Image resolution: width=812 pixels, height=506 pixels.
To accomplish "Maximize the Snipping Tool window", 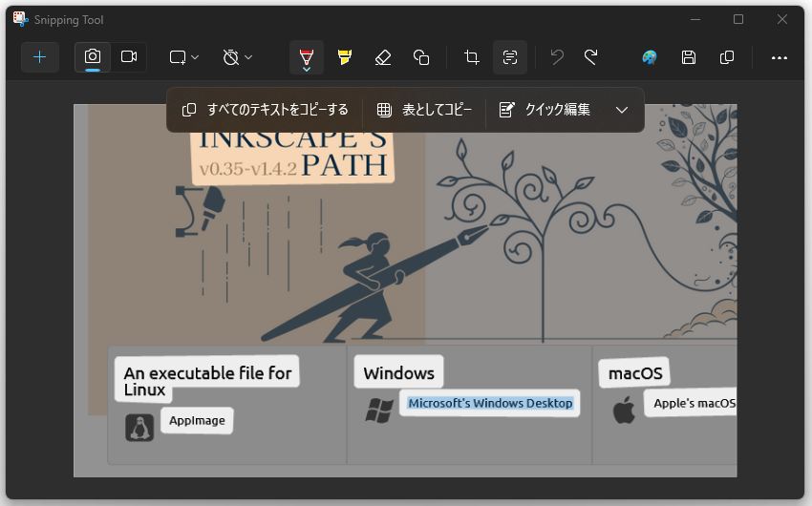I will [x=738, y=19].
